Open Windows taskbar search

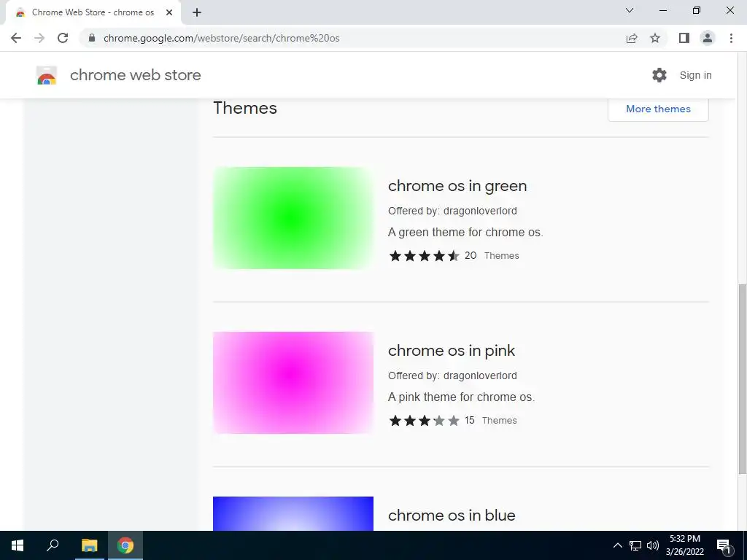point(53,545)
